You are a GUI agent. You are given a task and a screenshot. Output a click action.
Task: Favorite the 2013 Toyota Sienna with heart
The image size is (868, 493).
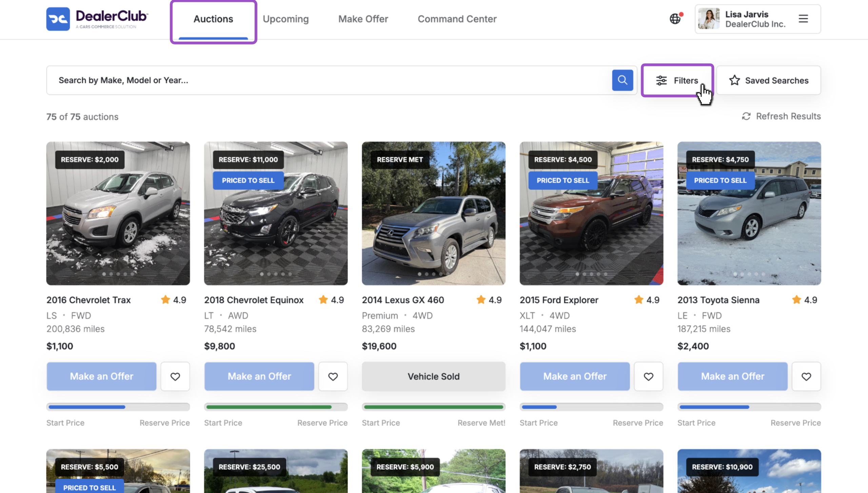[x=806, y=376]
